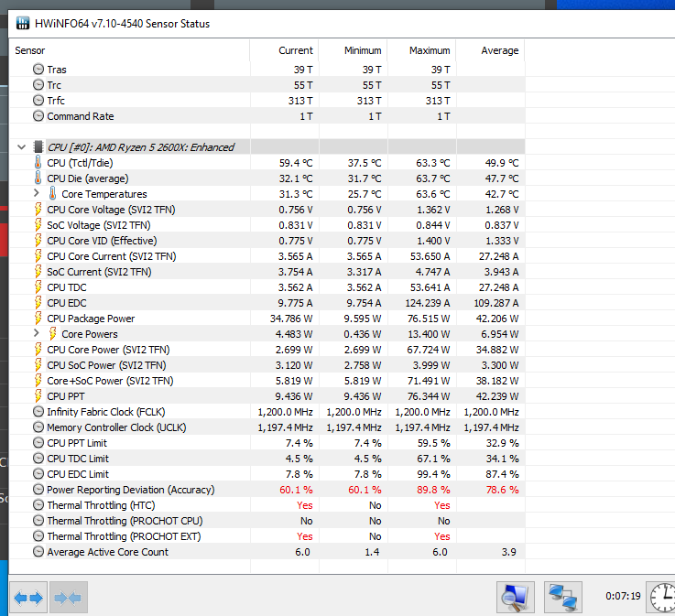Click the Minimum column header
Screen dimensions: 675x616
pos(353,50)
